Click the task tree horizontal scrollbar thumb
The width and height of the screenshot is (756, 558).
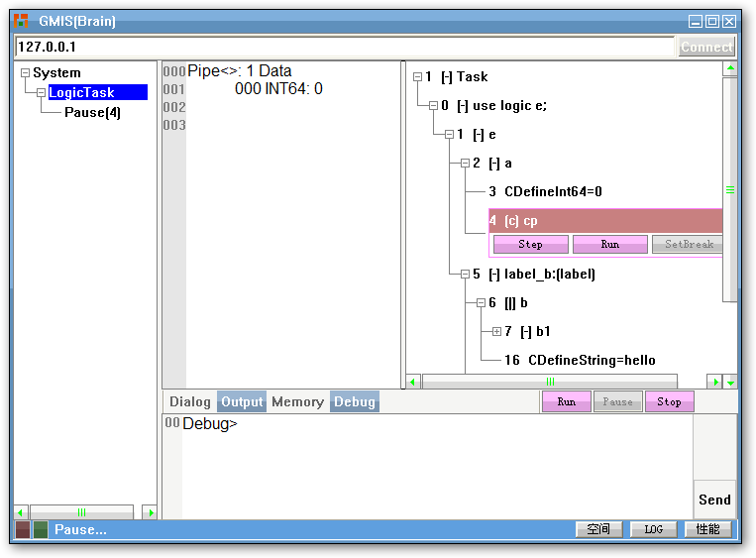click(550, 382)
